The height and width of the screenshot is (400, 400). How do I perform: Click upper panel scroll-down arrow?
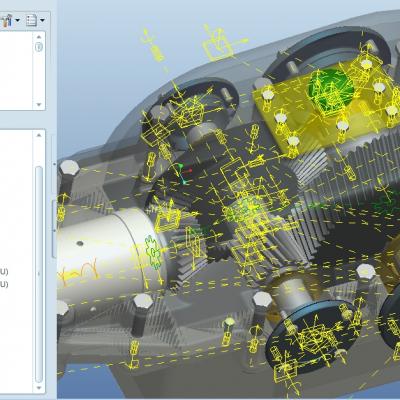pos(39,104)
